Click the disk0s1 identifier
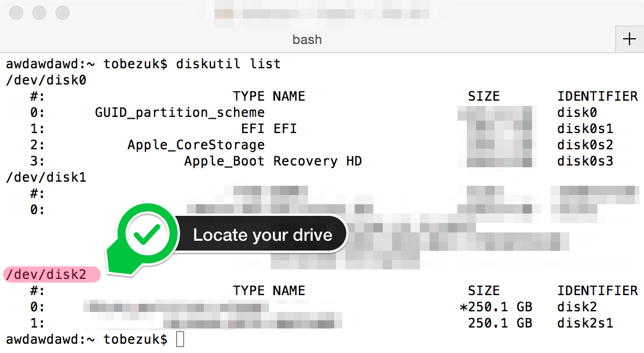The image size is (644, 353). 585,128
